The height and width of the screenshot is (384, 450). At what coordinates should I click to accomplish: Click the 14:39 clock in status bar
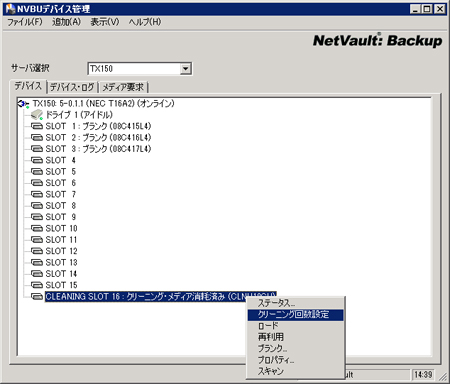click(x=423, y=375)
